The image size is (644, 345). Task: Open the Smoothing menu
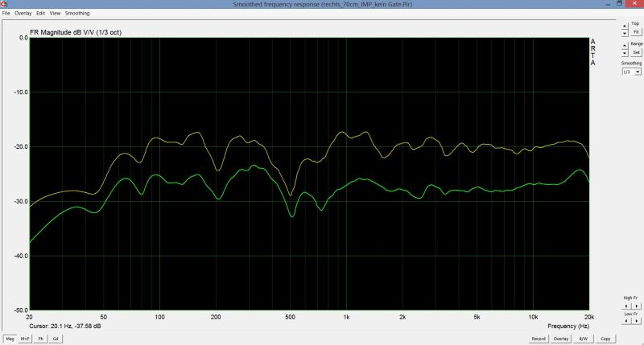coord(77,13)
